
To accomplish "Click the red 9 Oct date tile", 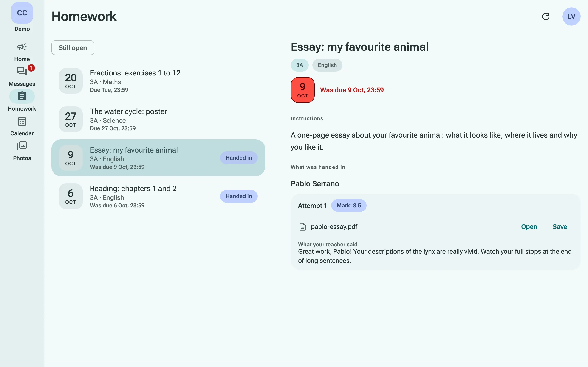I will point(302,90).
